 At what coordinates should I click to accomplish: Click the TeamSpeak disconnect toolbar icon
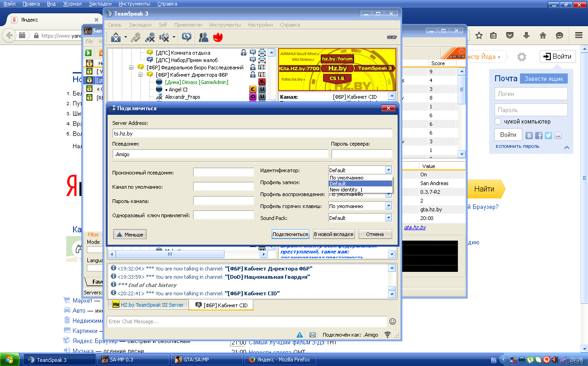click(x=116, y=37)
